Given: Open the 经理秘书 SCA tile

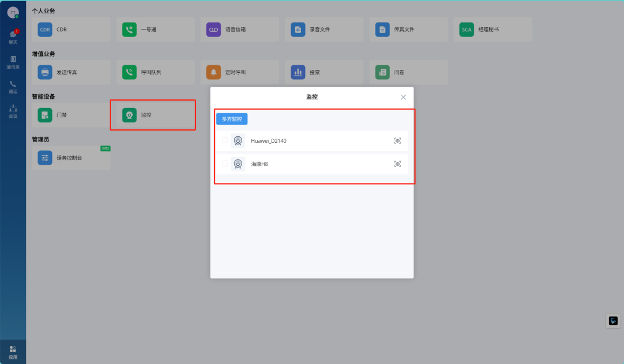Looking at the screenshot, I should (493, 29).
